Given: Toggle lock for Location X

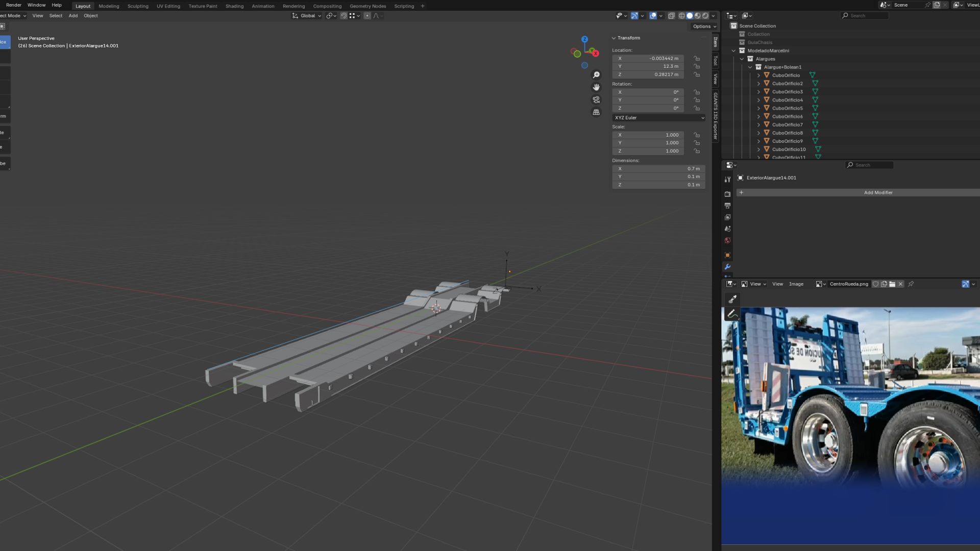Looking at the screenshot, I should (697, 58).
